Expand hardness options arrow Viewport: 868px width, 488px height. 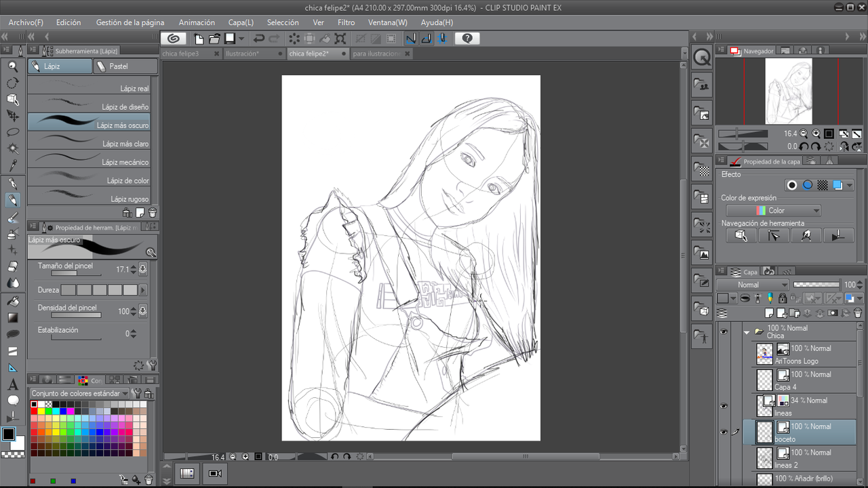(142, 290)
